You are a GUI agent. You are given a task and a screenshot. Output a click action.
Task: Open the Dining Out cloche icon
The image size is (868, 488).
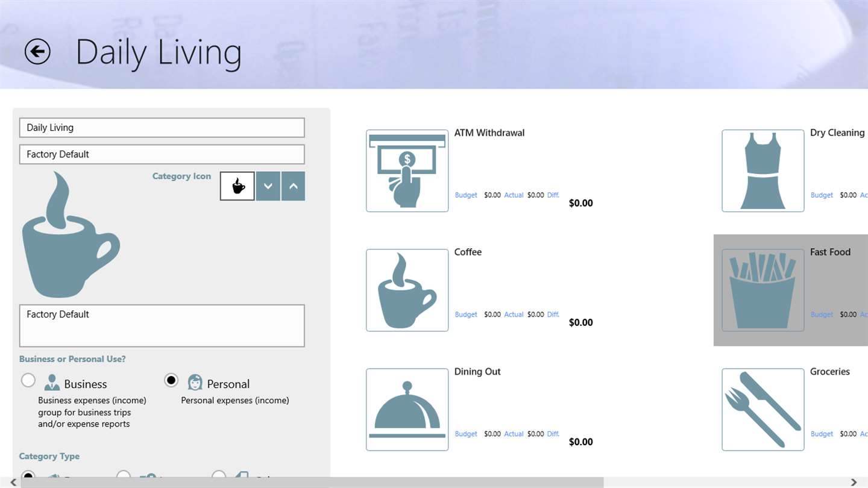[x=407, y=410]
